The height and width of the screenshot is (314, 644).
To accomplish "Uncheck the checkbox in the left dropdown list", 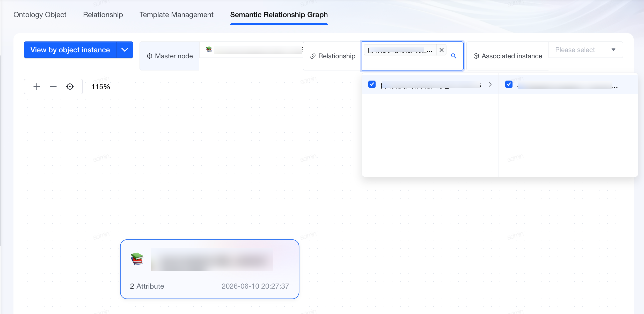I will pos(372,84).
